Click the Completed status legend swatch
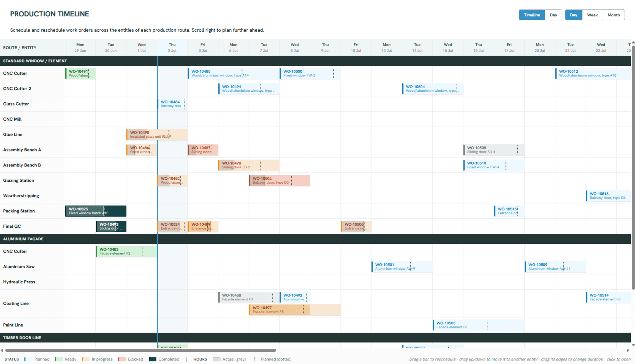Screen dimensions: 635x364 [x=152, y=359]
